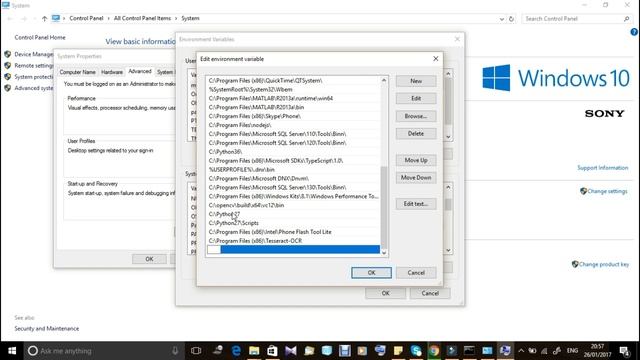Select the %SystemRoot%\System32\Wbem entry
Screen dimensions: 640x360
pos(293,89)
